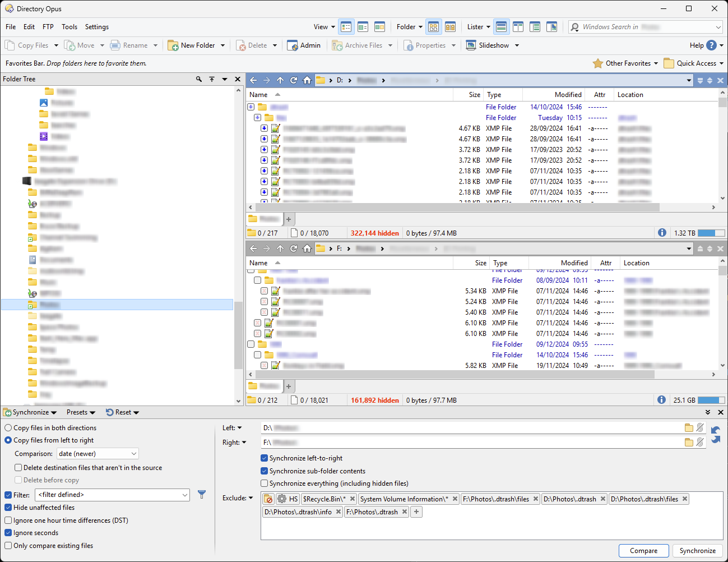The image size is (728, 562).
Task: Remove the $Recycle.Bin\* exclude entry
Action: coord(353,499)
